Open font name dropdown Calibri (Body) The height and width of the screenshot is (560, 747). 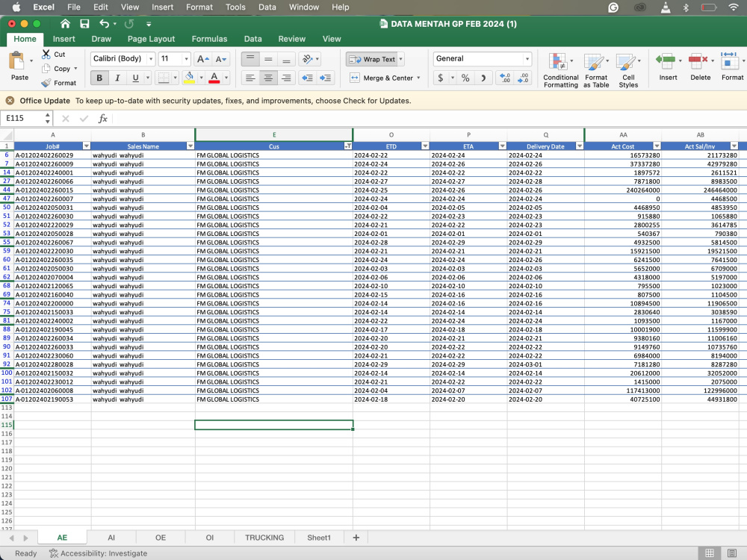pos(151,59)
